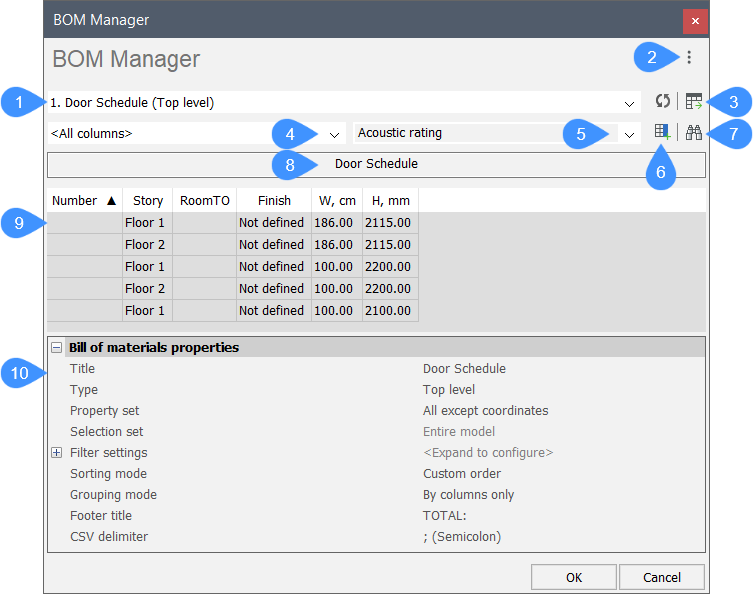Click the CSV delimiter Semicolon value
Screen dimensions: 753x594
(x=462, y=537)
